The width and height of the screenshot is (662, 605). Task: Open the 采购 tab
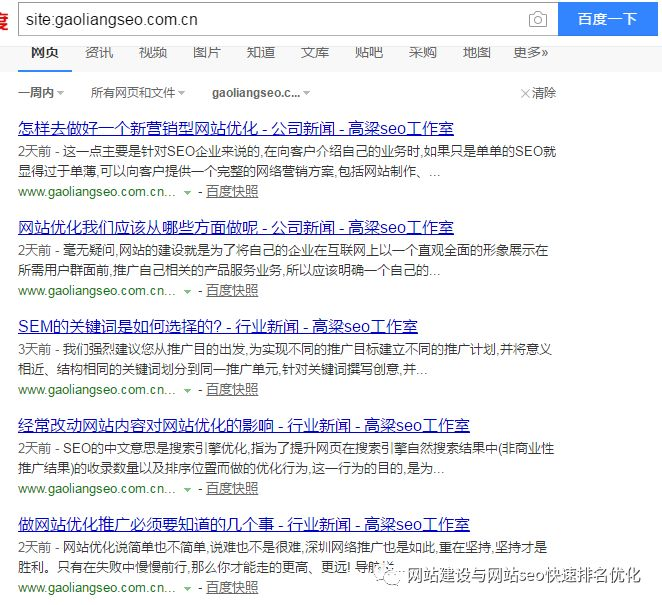tap(423, 52)
